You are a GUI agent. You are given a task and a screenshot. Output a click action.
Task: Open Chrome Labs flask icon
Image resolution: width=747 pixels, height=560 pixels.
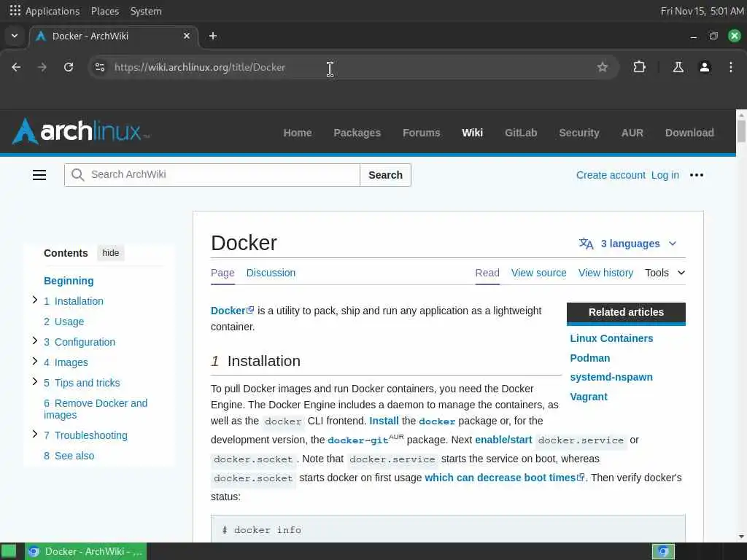pos(678,67)
